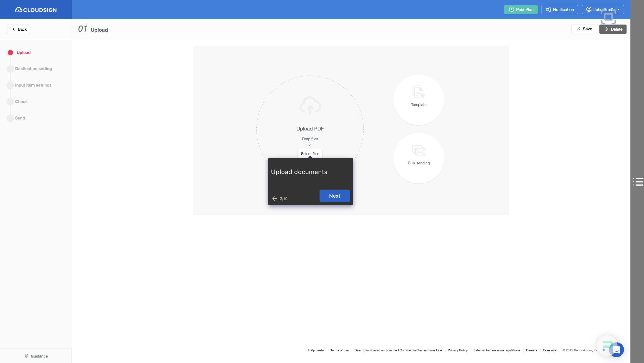Open the chat support bubble
The image size is (644, 363).
617,349
